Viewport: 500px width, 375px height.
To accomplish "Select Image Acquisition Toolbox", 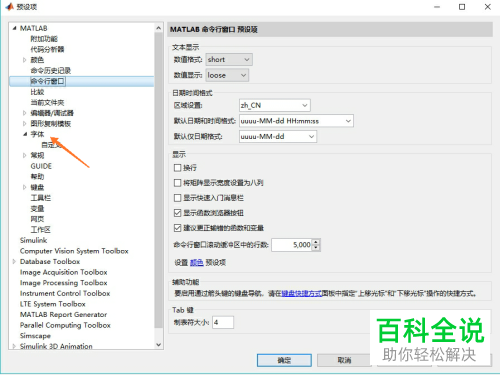I will click(63, 272).
